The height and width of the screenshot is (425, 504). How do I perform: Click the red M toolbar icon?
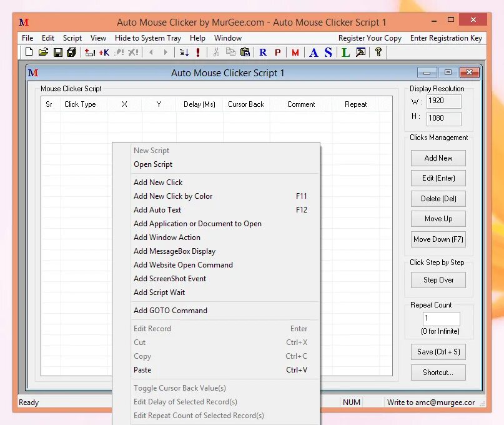295,52
